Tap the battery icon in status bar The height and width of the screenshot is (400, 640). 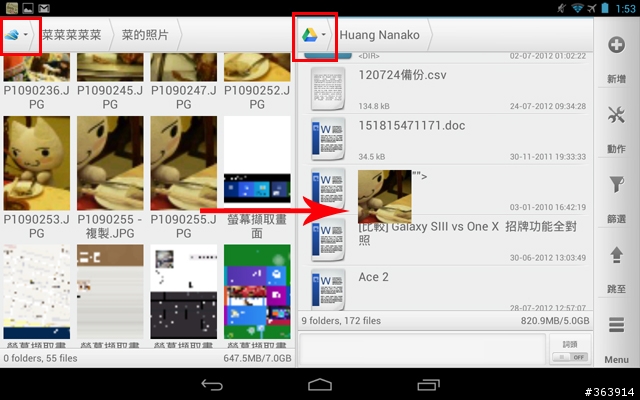(605, 8)
